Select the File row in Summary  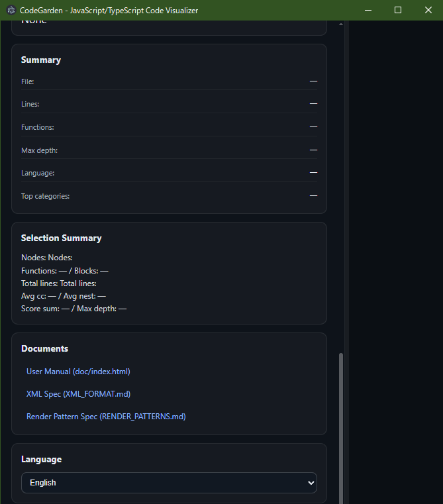pyautogui.click(x=169, y=81)
